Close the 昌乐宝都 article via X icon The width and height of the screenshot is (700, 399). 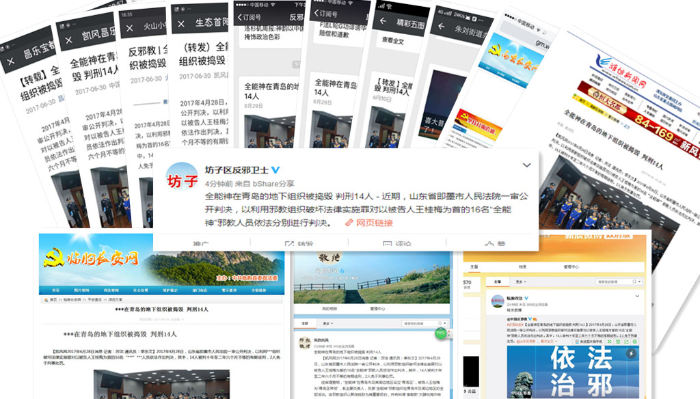tap(11, 62)
